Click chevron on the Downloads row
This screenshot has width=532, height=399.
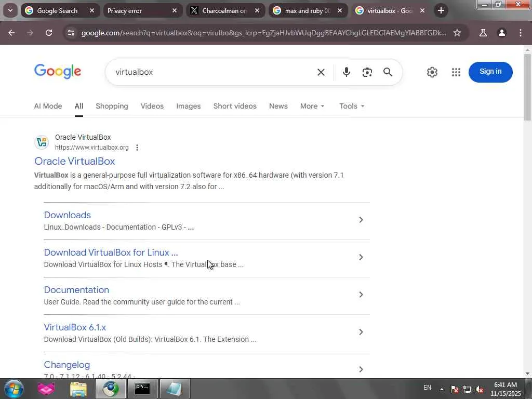361,220
